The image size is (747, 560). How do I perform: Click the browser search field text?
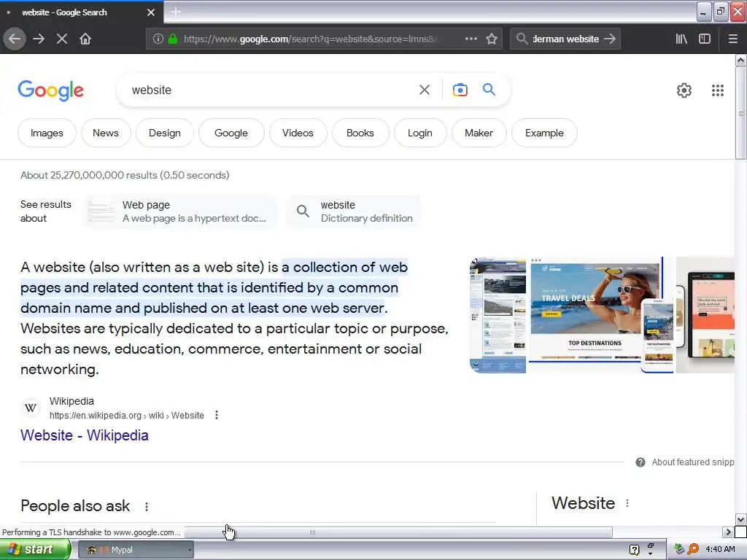(565, 39)
